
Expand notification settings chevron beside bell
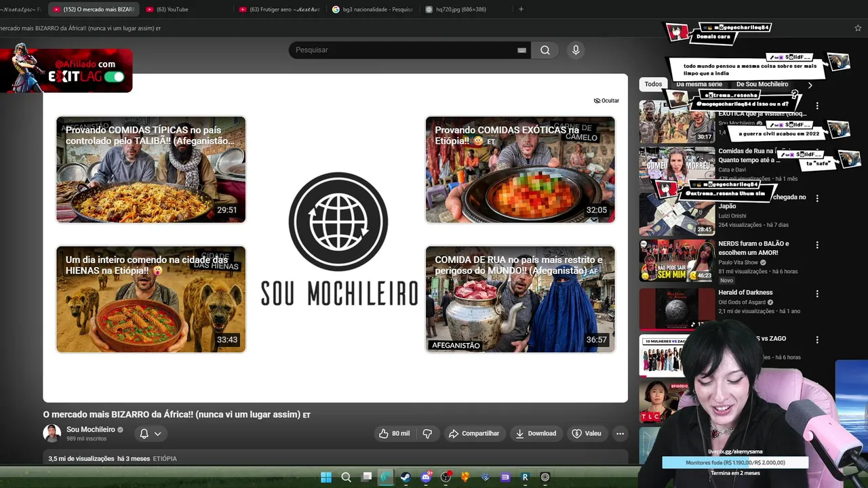click(x=157, y=434)
